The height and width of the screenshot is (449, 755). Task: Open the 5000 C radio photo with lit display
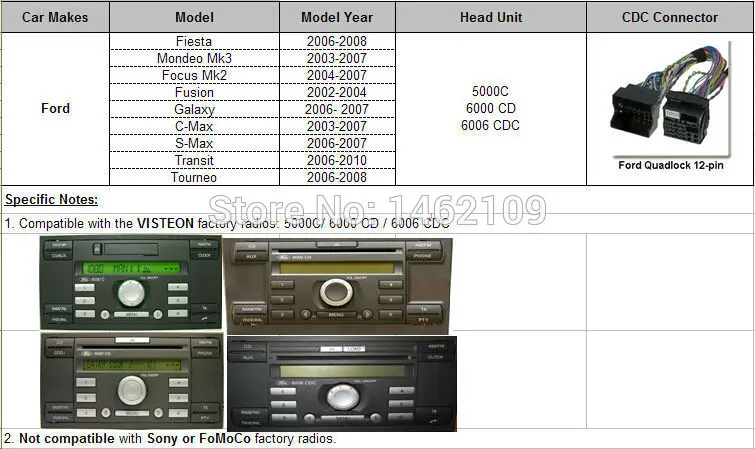[x=130, y=282]
